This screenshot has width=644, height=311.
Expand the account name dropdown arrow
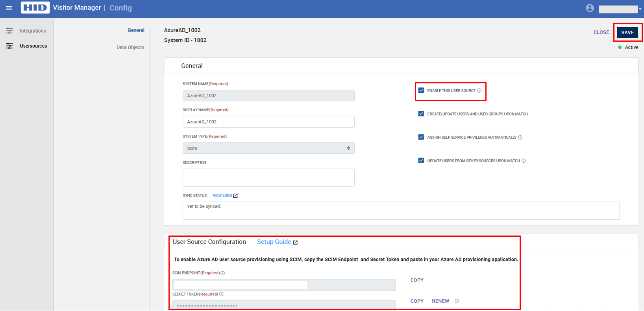(640, 9)
